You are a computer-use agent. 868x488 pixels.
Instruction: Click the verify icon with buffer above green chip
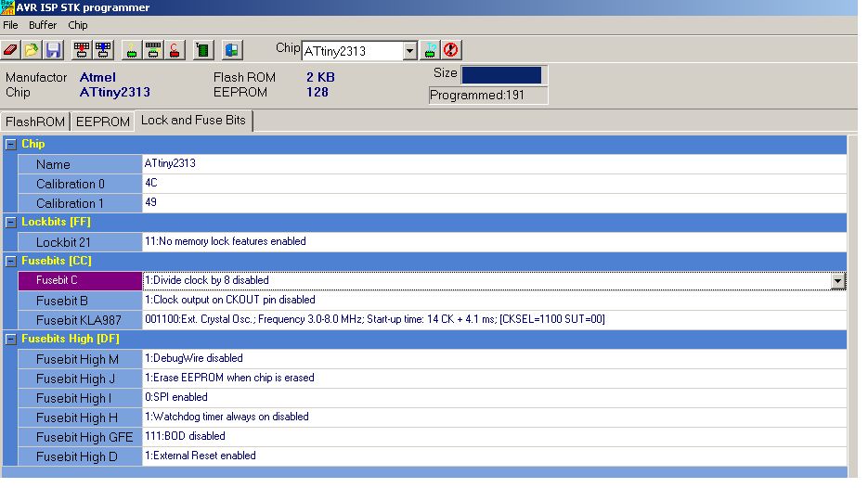pyautogui.click(x=153, y=50)
